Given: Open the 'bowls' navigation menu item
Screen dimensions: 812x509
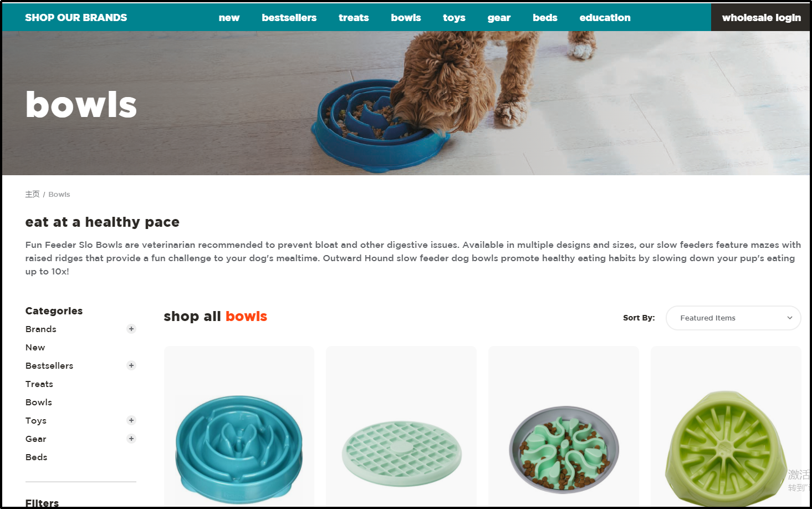Looking at the screenshot, I should (406, 18).
